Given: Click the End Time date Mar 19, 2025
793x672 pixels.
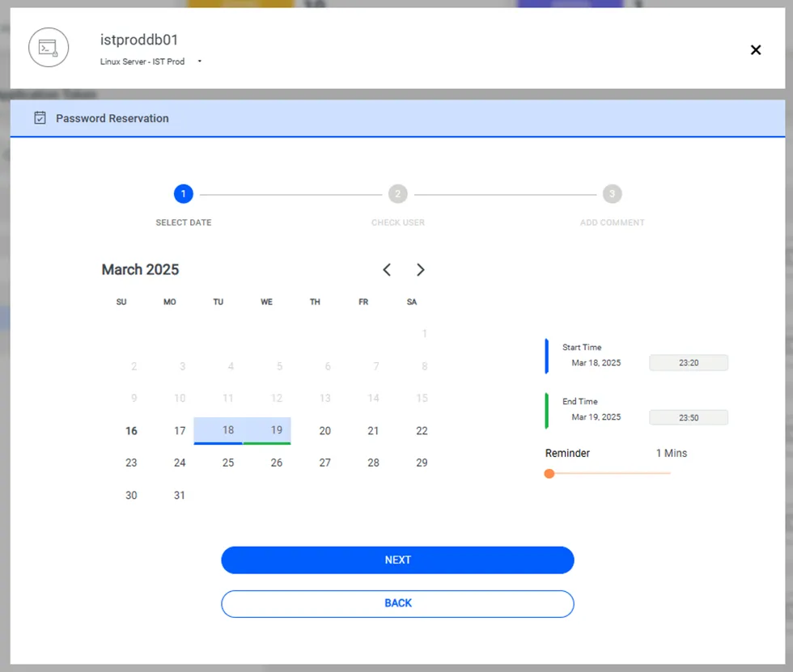Looking at the screenshot, I should 596,416.
